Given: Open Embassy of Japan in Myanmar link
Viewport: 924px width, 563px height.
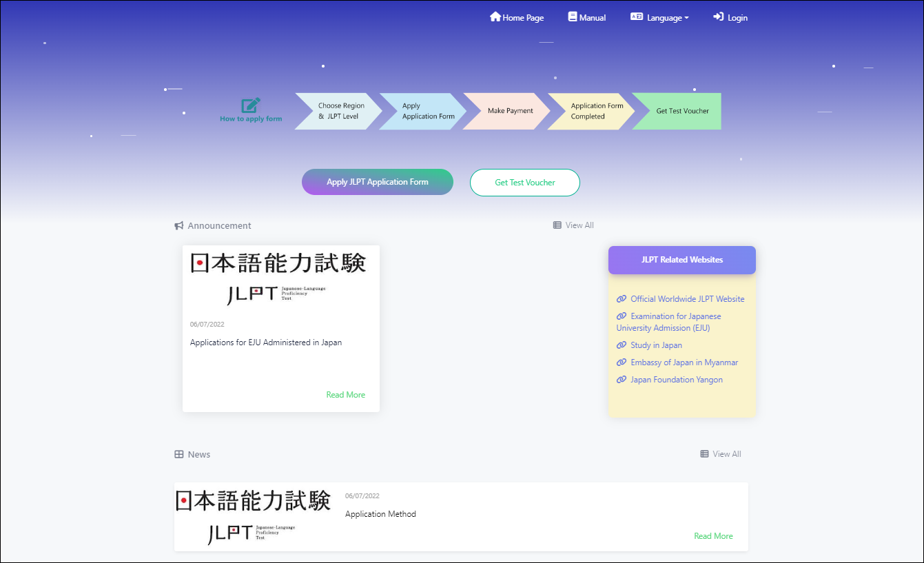Looking at the screenshot, I should [x=684, y=362].
